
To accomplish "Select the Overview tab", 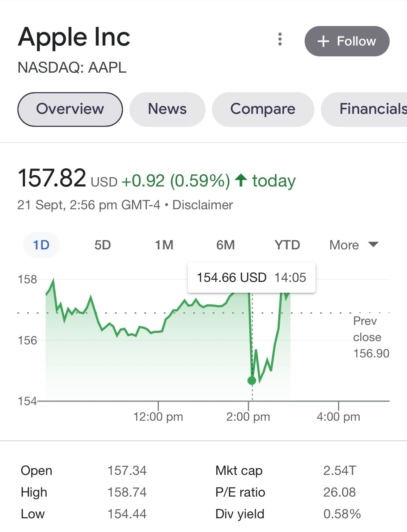I will (70, 109).
